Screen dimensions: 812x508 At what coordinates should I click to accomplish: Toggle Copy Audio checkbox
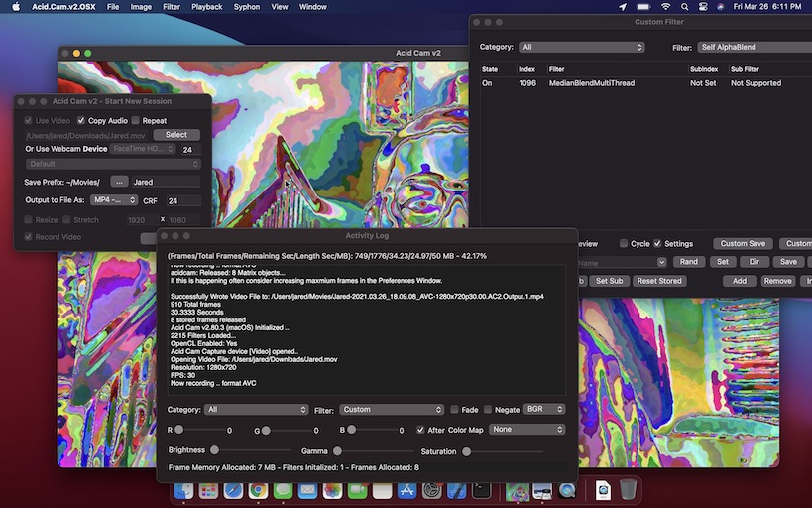(x=81, y=120)
